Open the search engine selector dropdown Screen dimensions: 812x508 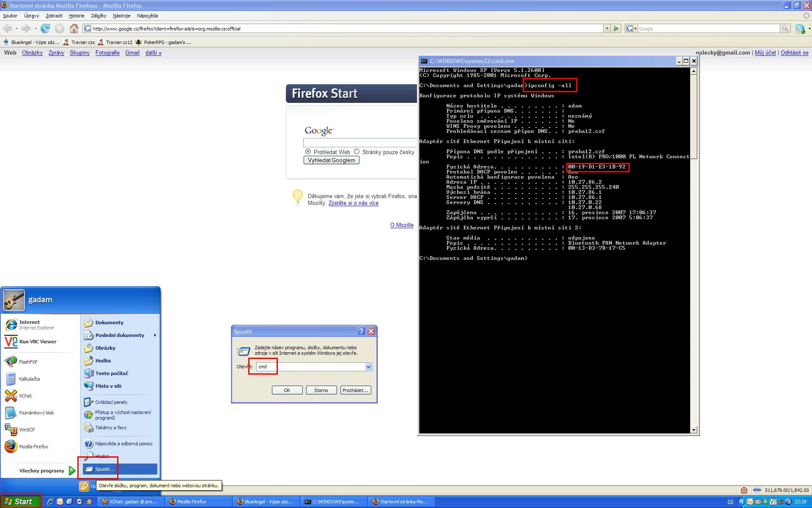[631, 28]
